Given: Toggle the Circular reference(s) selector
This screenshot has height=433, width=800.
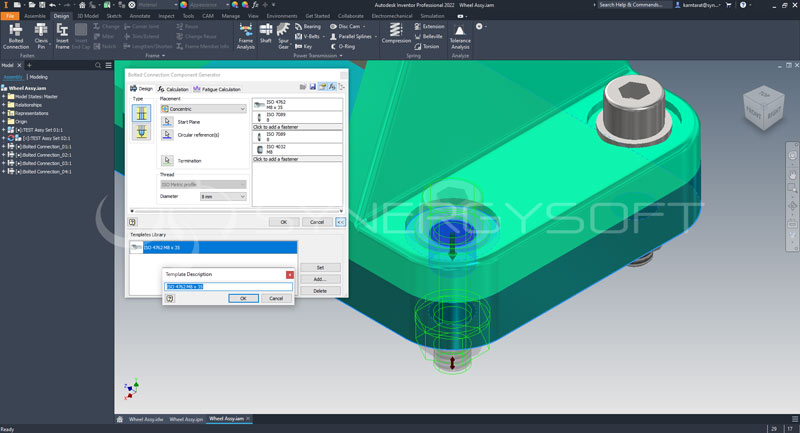Looking at the screenshot, I should click(x=167, y=134).
